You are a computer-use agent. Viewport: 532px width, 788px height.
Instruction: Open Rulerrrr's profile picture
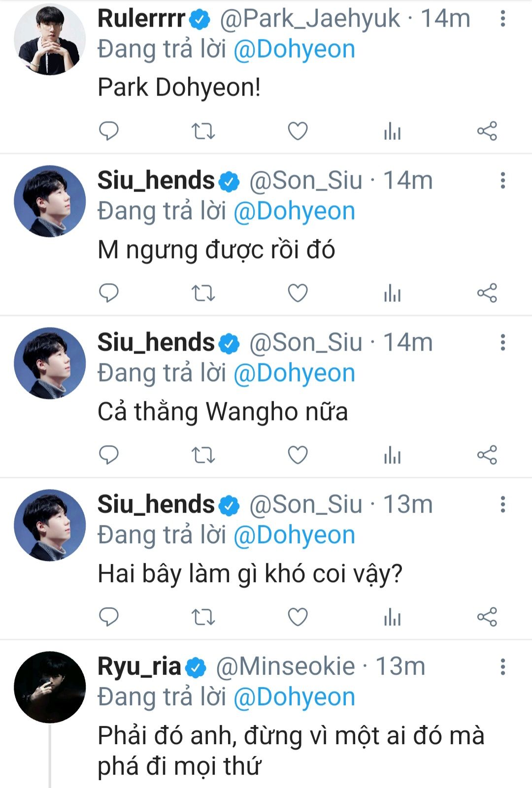click(49, 39)
